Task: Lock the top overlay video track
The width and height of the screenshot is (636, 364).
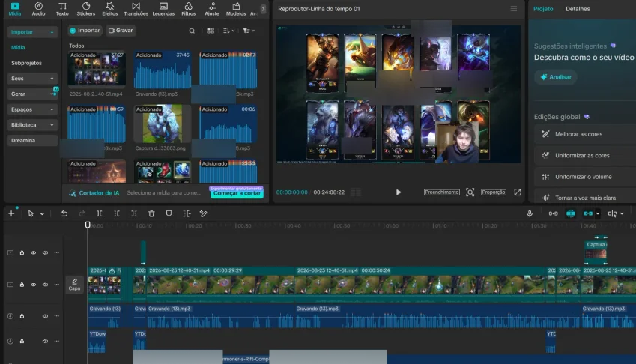Action: tap(22, 252)
